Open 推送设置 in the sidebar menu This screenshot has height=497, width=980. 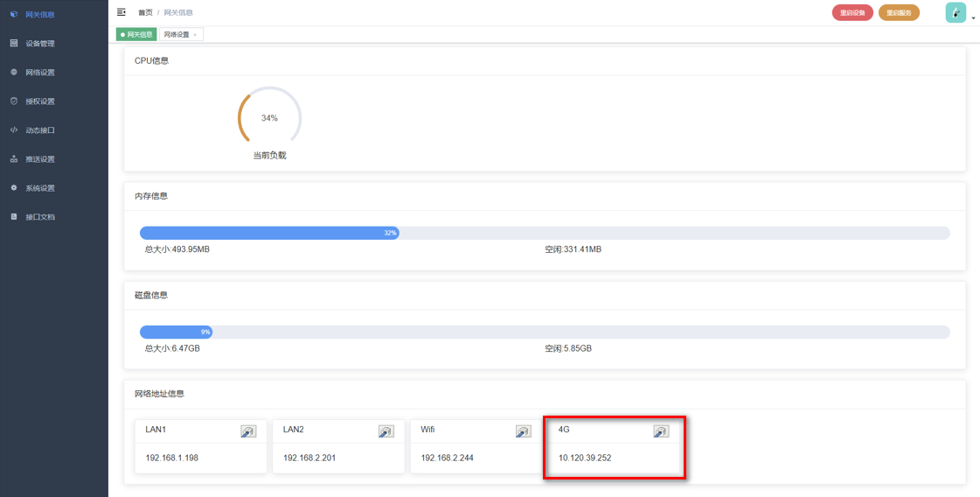[40, 159]
